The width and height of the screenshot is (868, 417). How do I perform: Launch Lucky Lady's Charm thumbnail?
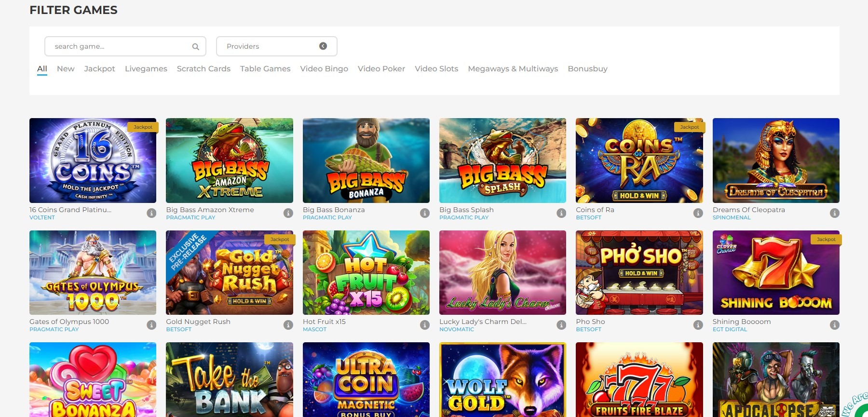[x=502, y=272]
